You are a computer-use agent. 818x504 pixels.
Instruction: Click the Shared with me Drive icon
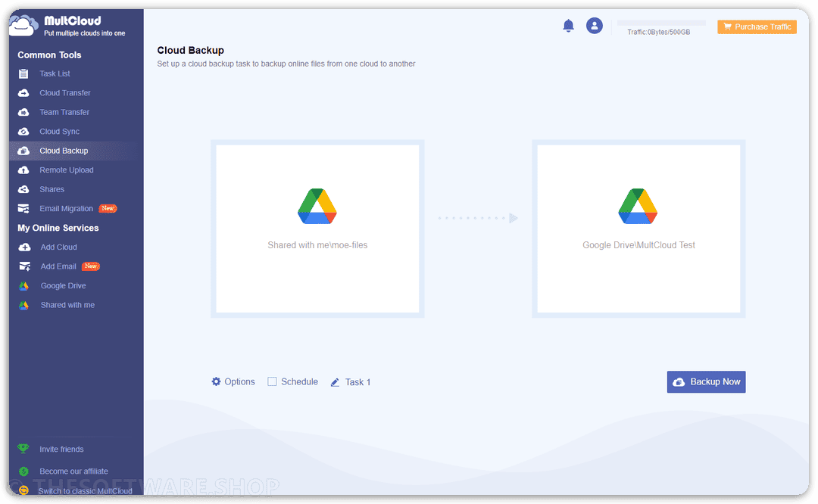click(24, 305)
